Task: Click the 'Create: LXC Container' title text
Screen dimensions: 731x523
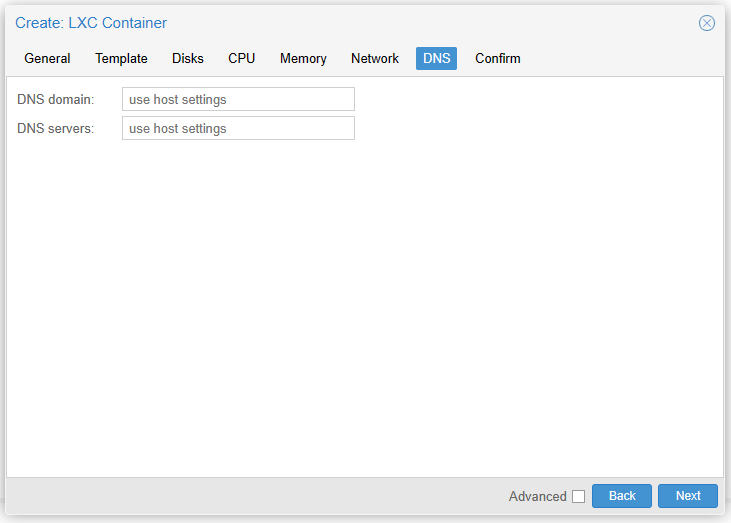Action: [x=91, y=23]
